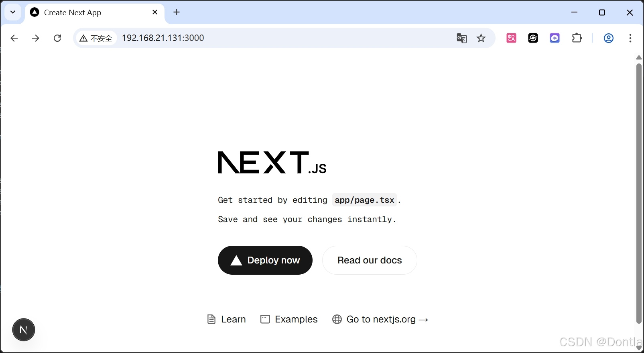Click the text 'Save and see your changes instantly.'
The width and height of the screenshot is (644, 353).
click(307, 219)
